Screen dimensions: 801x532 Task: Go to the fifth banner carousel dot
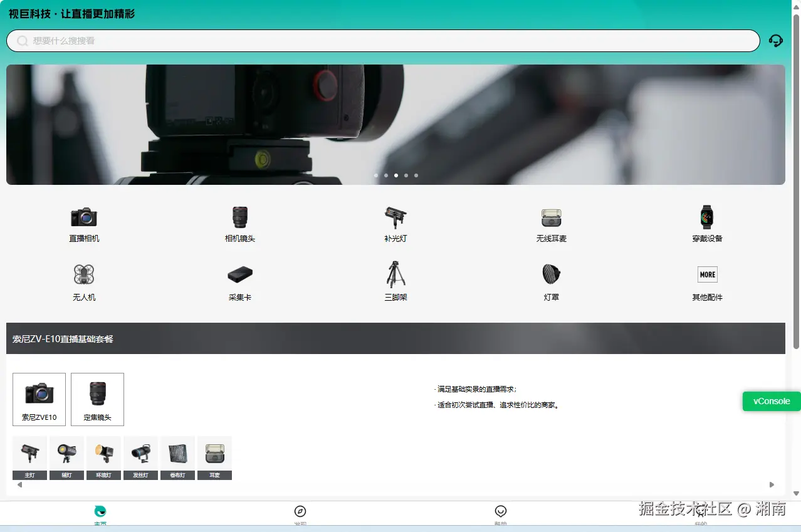point(416,175)
